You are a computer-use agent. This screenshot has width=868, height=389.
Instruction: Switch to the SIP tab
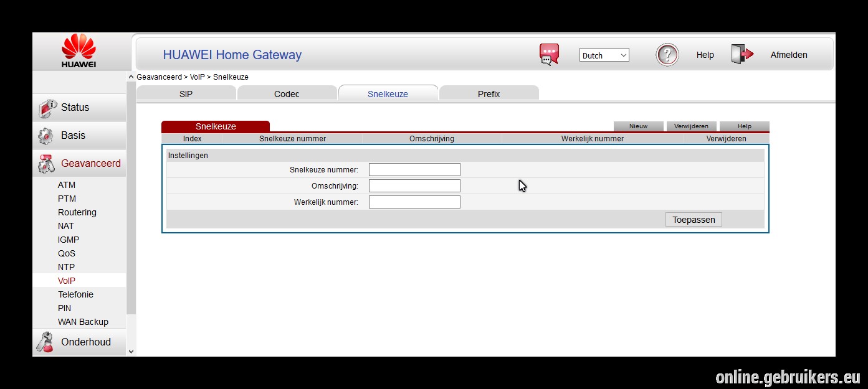[186, 94]
